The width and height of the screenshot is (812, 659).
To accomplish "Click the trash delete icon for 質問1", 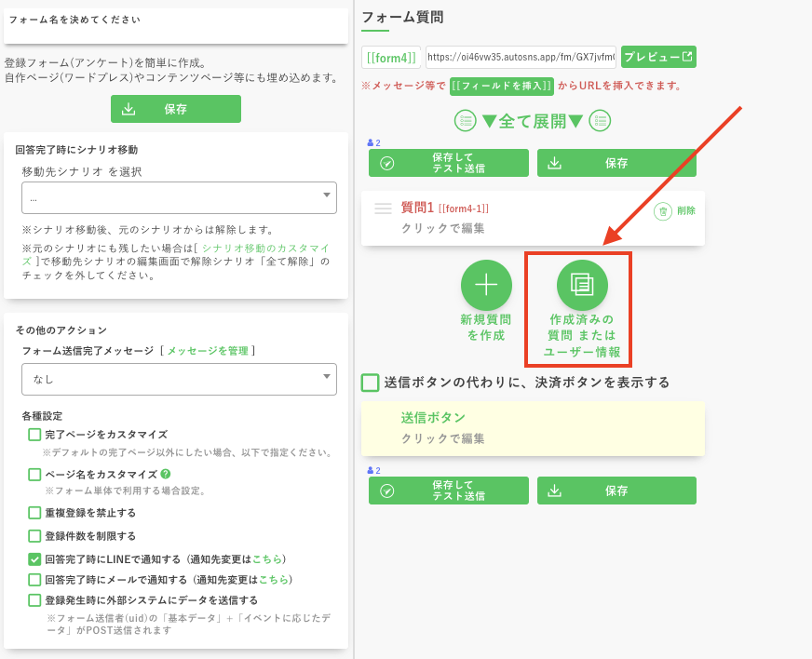I will [663, 211].
